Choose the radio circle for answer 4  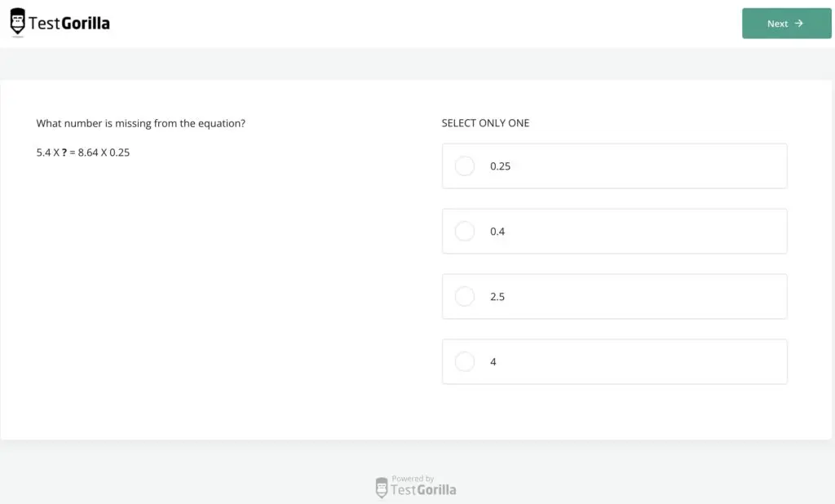[464, 362]
